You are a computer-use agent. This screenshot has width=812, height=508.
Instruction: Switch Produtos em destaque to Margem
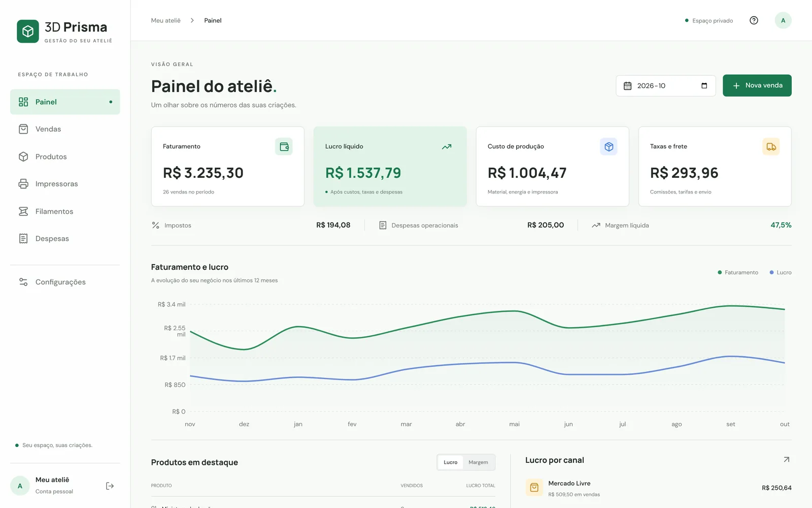pyautogui.click(x=478, y=462)
